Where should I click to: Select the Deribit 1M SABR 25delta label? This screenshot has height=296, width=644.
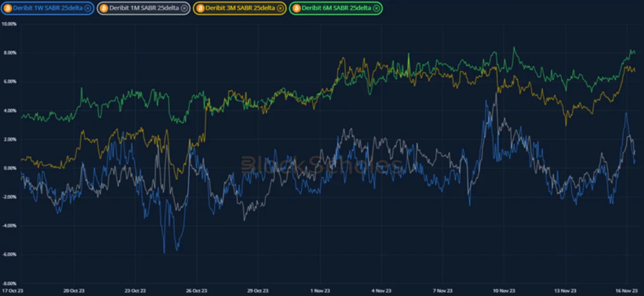(x=144, y=8)
